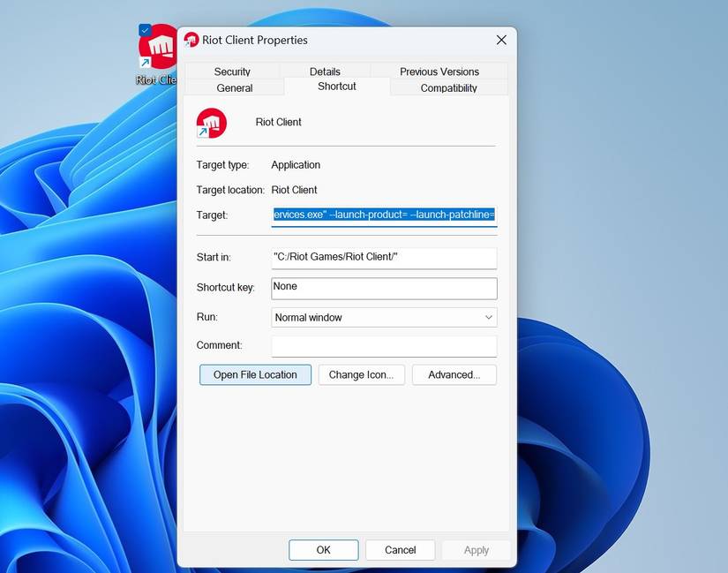Confirm with the OK button
Viewport: 728px width, 573px height.
click(324, 550)
